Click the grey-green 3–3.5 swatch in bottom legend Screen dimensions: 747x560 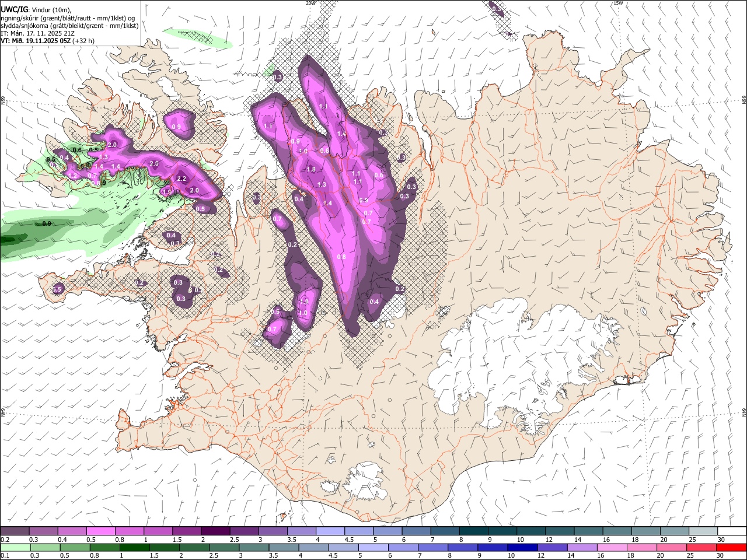(253, 548)
